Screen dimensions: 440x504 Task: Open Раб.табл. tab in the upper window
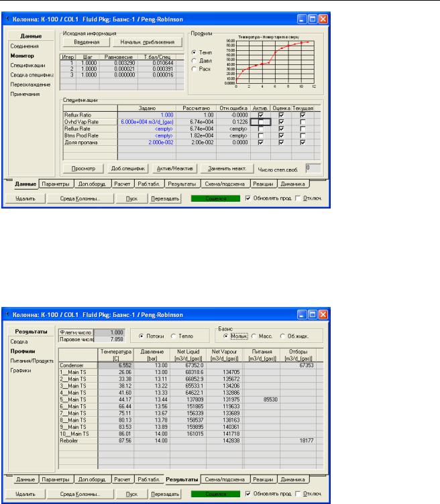[149, 184]
